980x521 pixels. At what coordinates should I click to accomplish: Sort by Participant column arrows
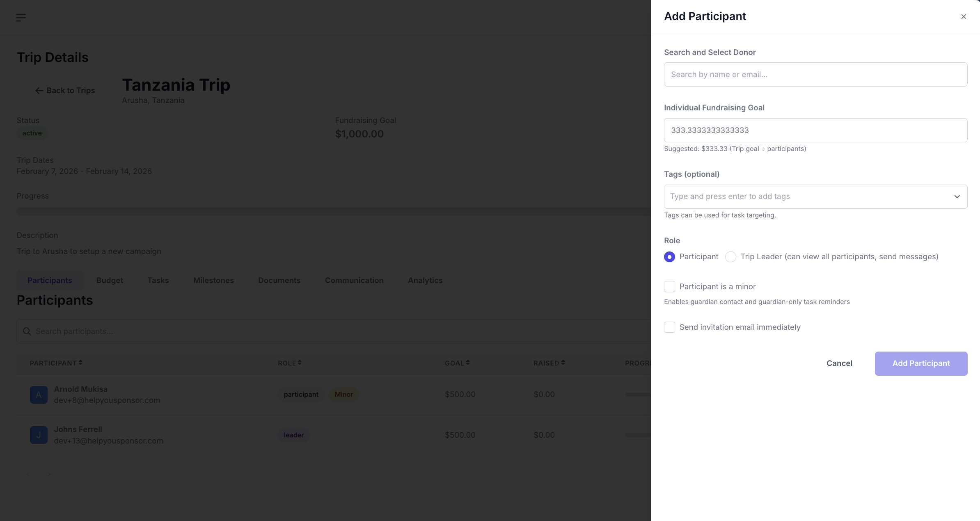(80, 363)
